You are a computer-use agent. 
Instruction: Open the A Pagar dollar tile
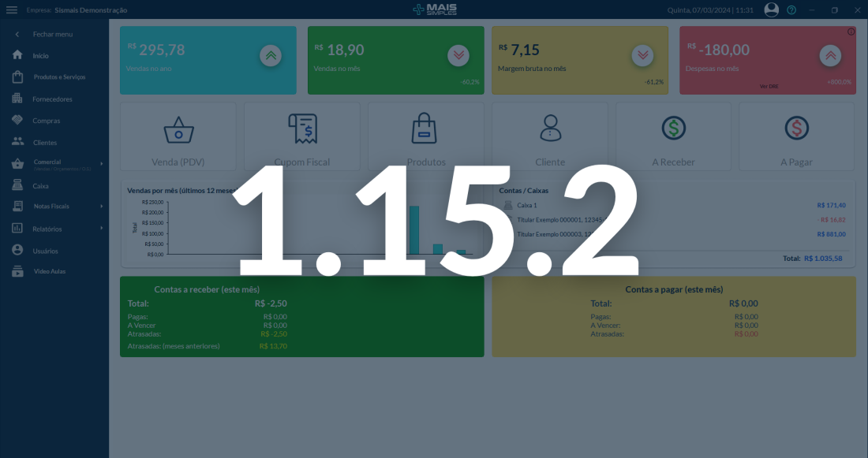(797, 136)
